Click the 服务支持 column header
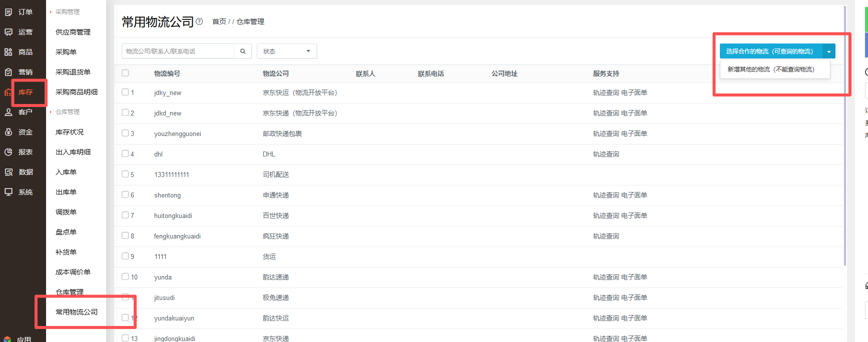 [606, 73]
